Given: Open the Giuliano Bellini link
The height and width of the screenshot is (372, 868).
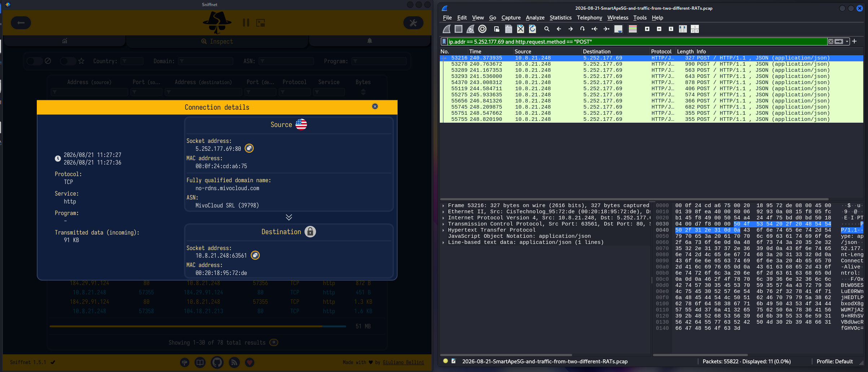Looking at the screenshot, I should click(x=403, y=362).
